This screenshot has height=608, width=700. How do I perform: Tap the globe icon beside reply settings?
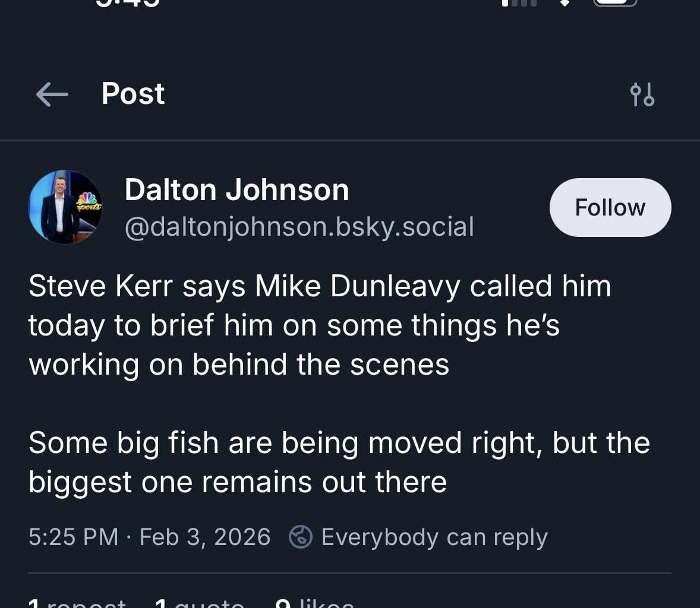click(302, 536)
